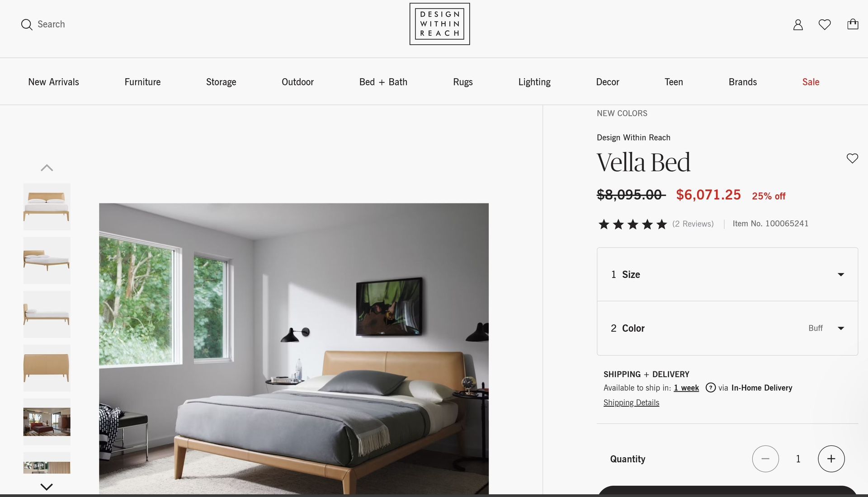Open the Furniture menu
Viewport: 868px width, 497px height.
(142, 82)
